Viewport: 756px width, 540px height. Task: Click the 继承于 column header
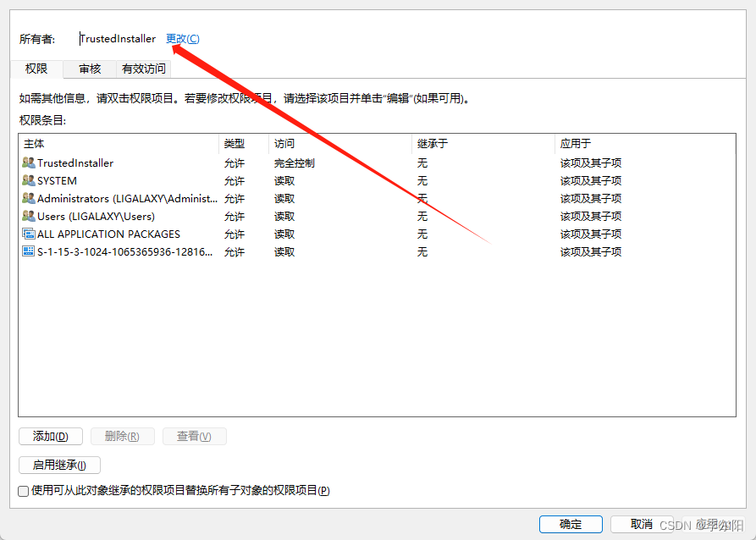pyautogui.click(x=483, y=143)
